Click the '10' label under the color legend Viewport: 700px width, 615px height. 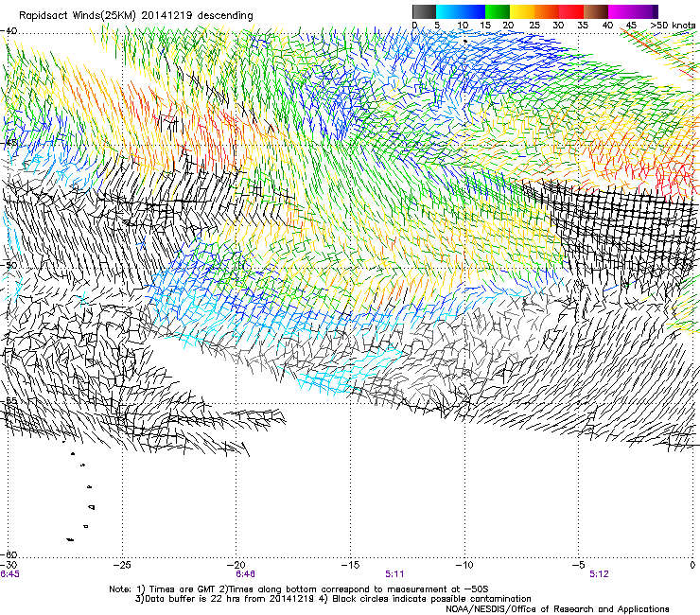(463, 26)
